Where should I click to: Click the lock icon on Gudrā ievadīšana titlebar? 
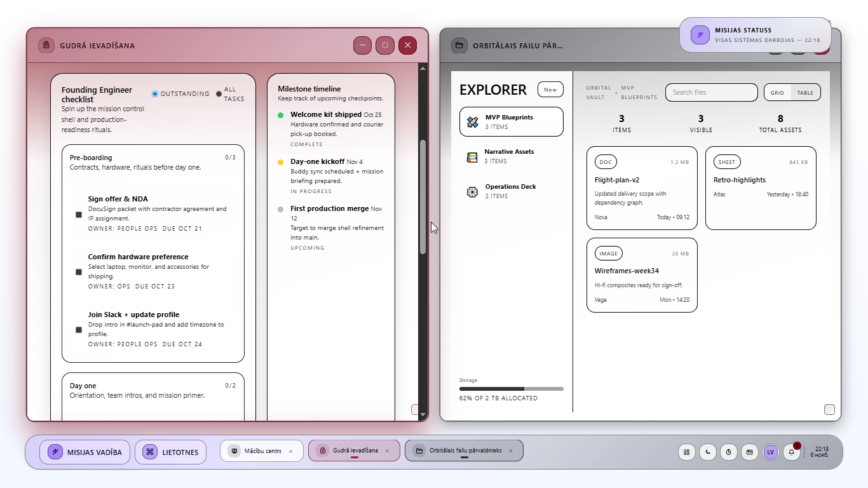point(46,45)
